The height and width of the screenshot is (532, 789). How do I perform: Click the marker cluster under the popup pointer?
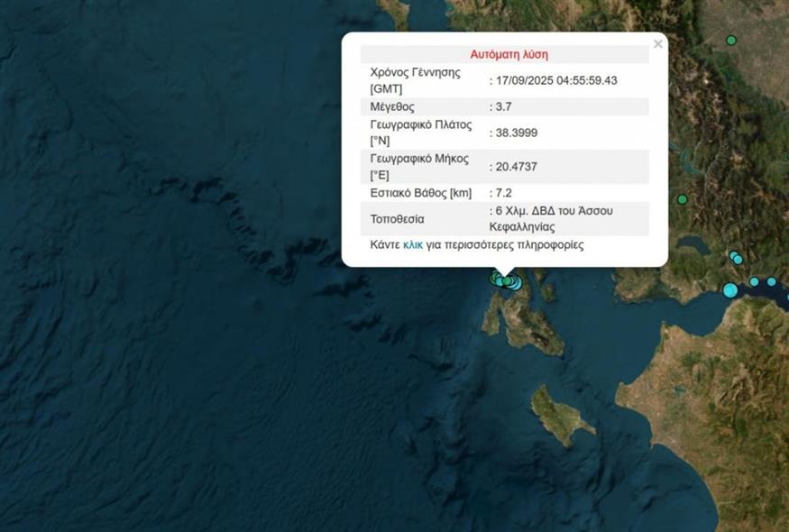tap(507, 281)
